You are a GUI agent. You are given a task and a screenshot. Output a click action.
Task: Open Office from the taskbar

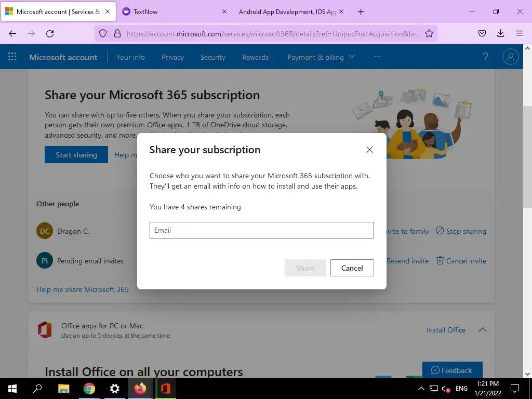click(x=166, y=389)
